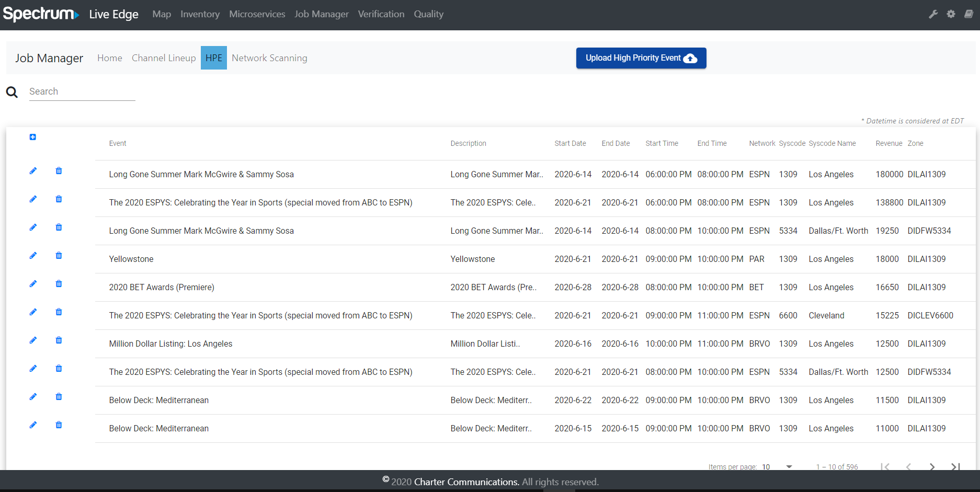The image size is (980, 492).
Task: Delete Below Deck row dated 2020-6-22
Action: tap(59, 397)
